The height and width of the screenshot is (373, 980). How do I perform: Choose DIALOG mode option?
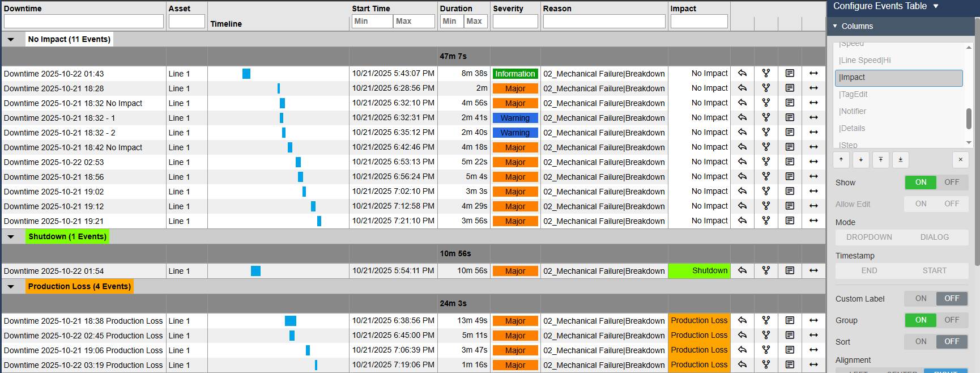tap(935, 237)
